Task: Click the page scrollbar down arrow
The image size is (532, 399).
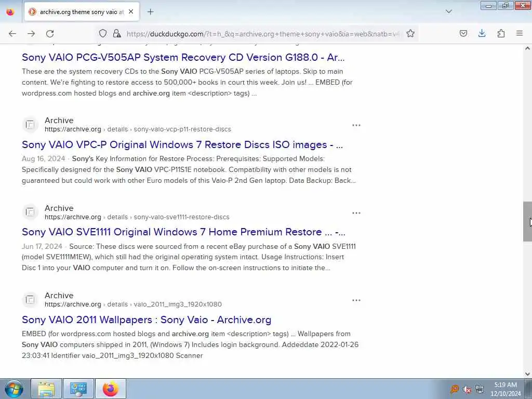Action: coord(527,374)
